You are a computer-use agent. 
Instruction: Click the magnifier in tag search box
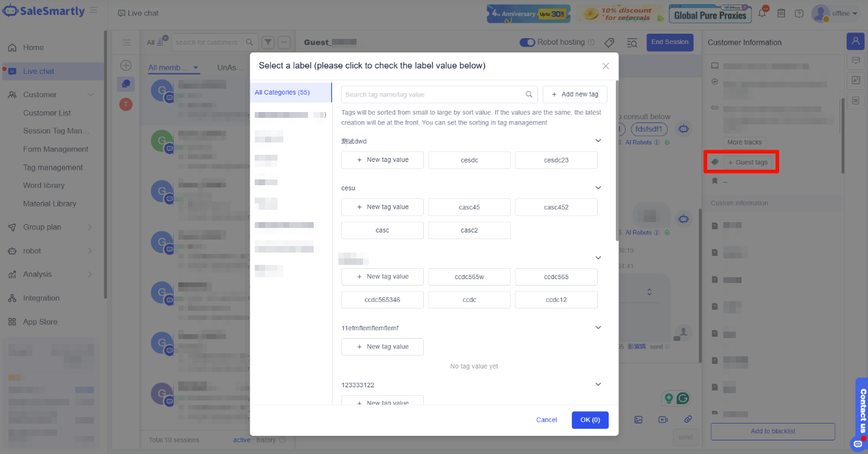[529, 95]
